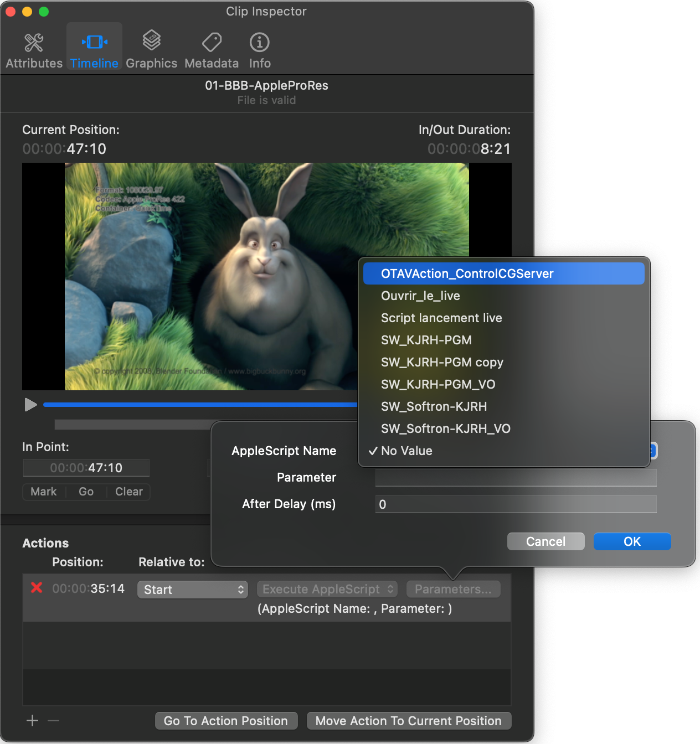Click the Current Position timecode
Screen dimensions: 700x744
(x=64, y=149)
